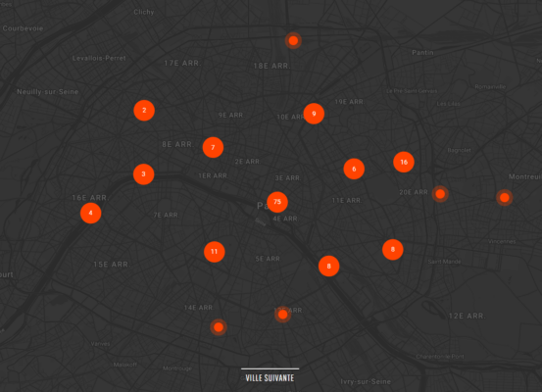Click the Clichy map label
The width and height of the screenshot is (542, 392).
144,12
